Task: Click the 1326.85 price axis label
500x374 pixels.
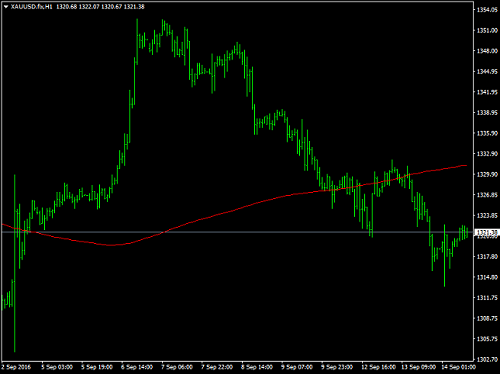Action: (487, 195)
